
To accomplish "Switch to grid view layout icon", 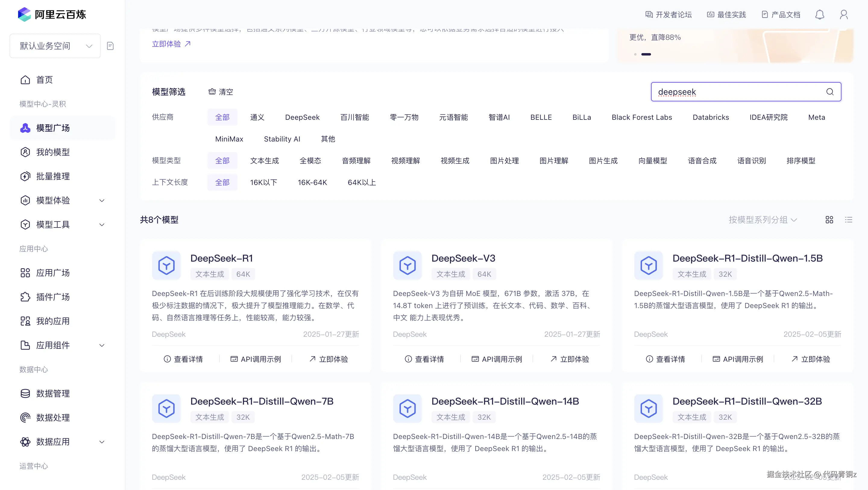I will (x=829, y=220).
